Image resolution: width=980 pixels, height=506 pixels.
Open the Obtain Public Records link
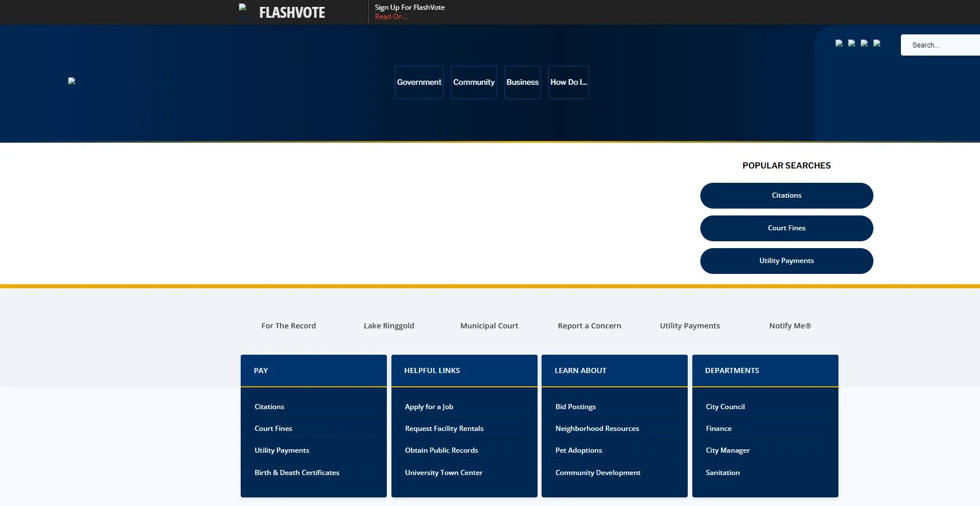[x=441, y=450]
